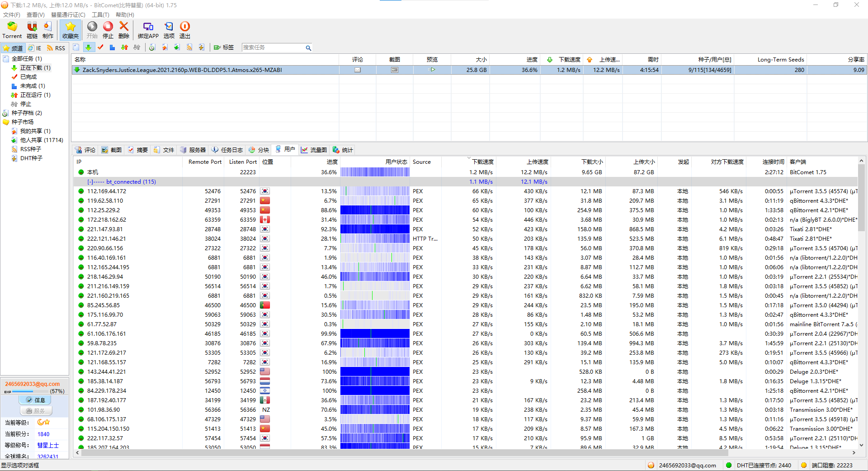The width and height of the screenshot is (868, 471).
Task: Toggle the green-arrow downloading filter in filter bar
Action: 88,48
